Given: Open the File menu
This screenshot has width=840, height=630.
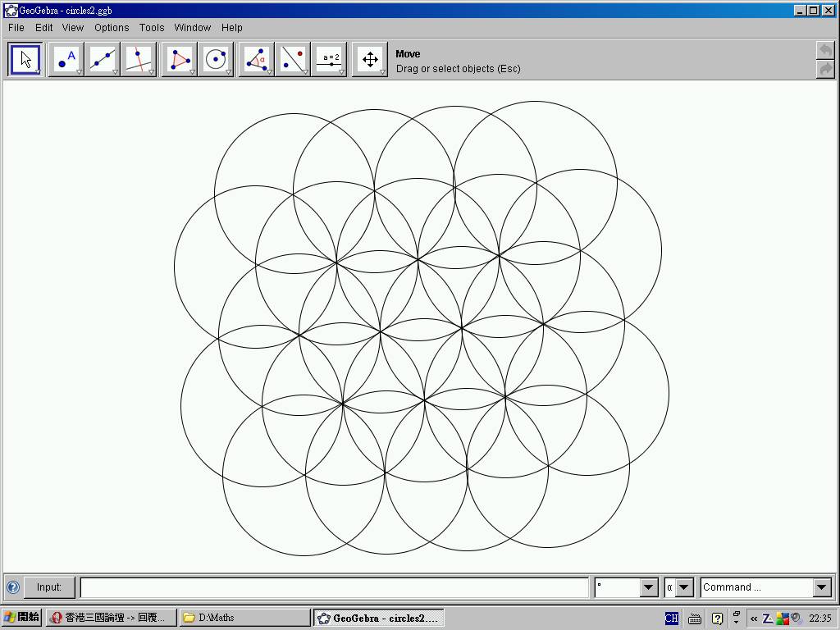Looking at the screenshot, I should point(16,27).
